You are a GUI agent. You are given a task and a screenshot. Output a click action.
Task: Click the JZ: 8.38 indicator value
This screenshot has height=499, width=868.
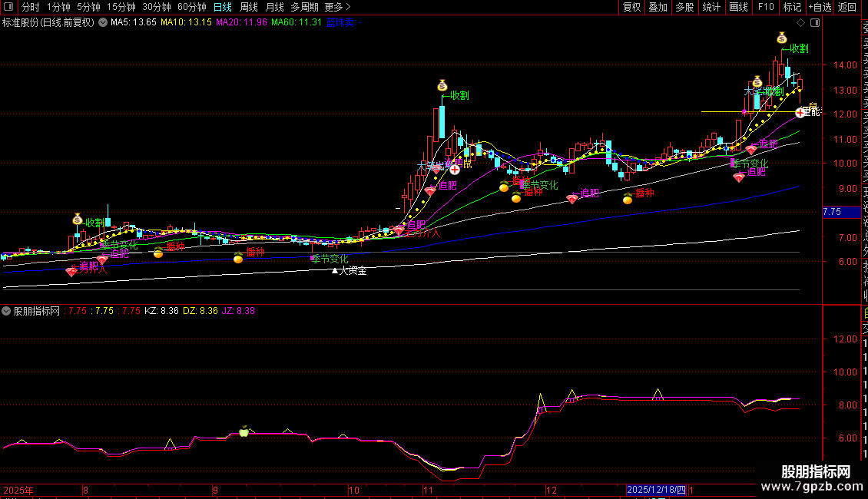point(239,311)
